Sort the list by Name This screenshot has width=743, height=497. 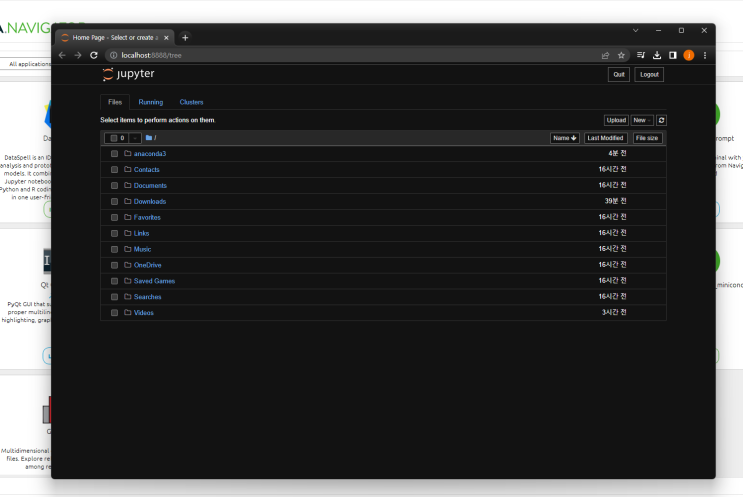(565, 138)
